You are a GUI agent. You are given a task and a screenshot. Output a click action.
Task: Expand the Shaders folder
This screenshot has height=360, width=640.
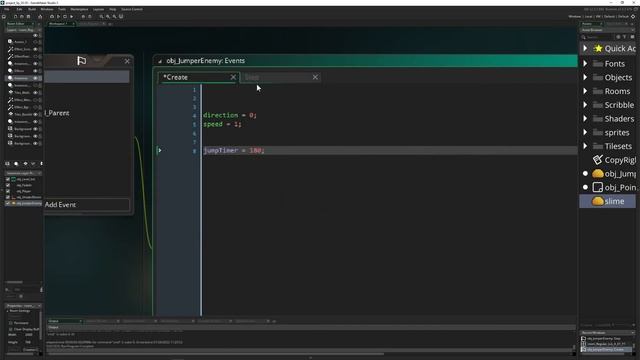[x=585, y=118]
